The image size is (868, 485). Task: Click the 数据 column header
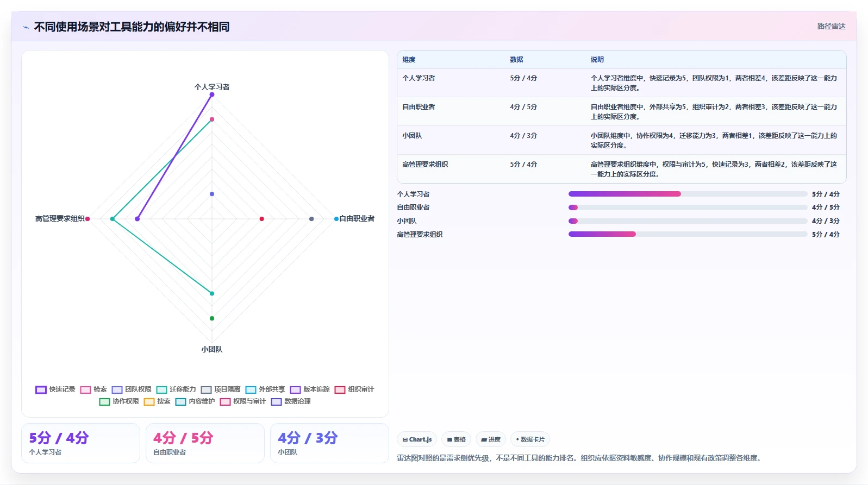(x=516, y=60)
